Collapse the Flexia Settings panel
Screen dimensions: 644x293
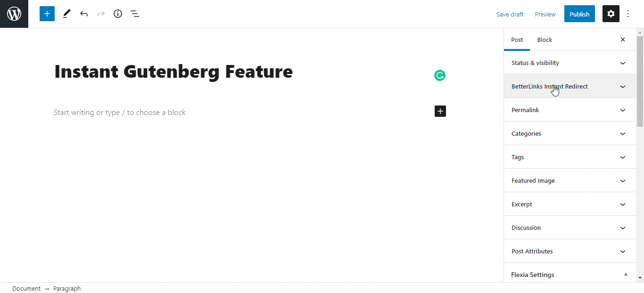570,274
